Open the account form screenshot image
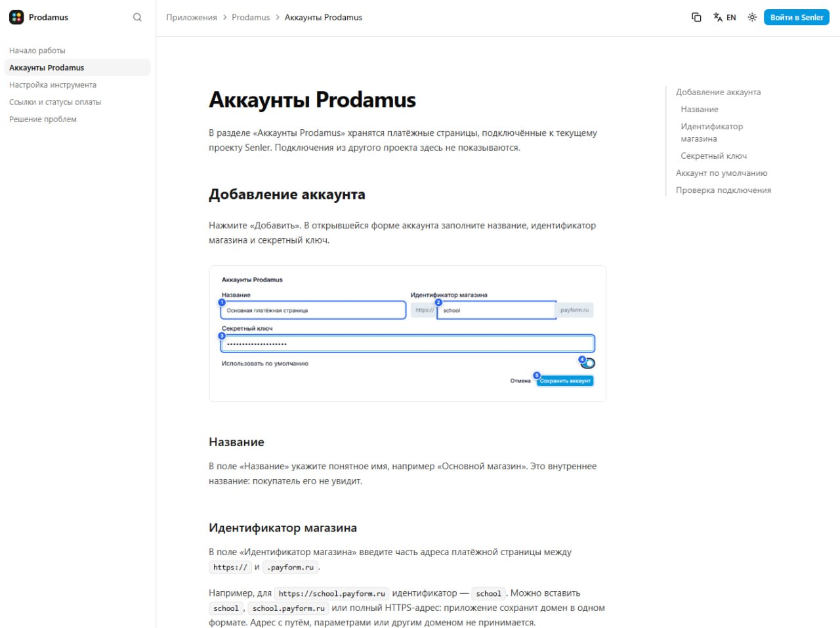Viewport: 840px width, 628px height. (x=408, y=333)
